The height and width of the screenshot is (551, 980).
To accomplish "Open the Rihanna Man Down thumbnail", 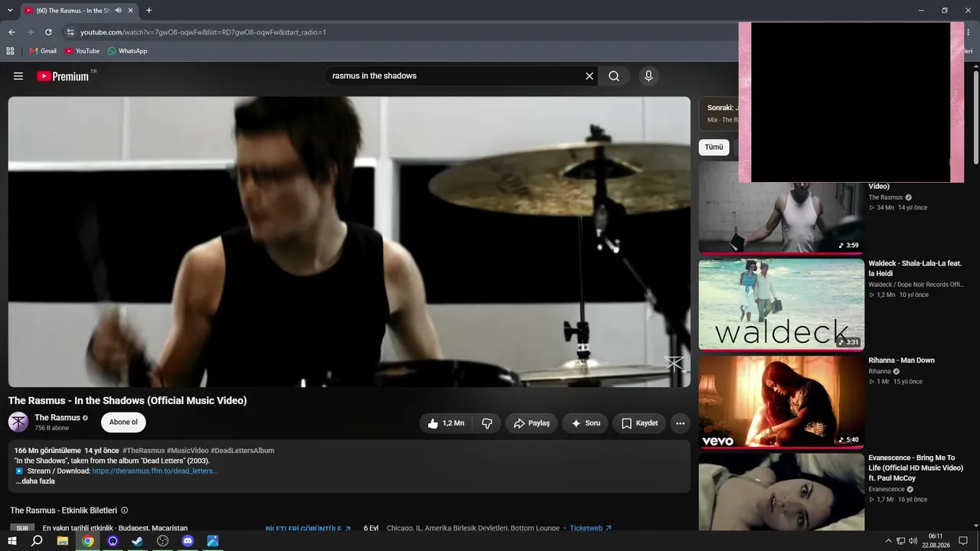I will [x=781, y=402].
